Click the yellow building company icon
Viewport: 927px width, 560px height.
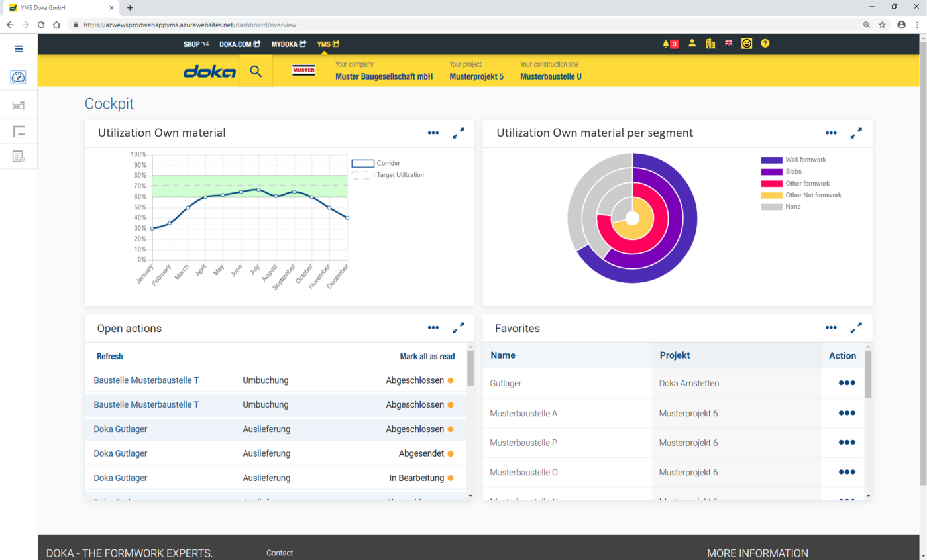710,44
